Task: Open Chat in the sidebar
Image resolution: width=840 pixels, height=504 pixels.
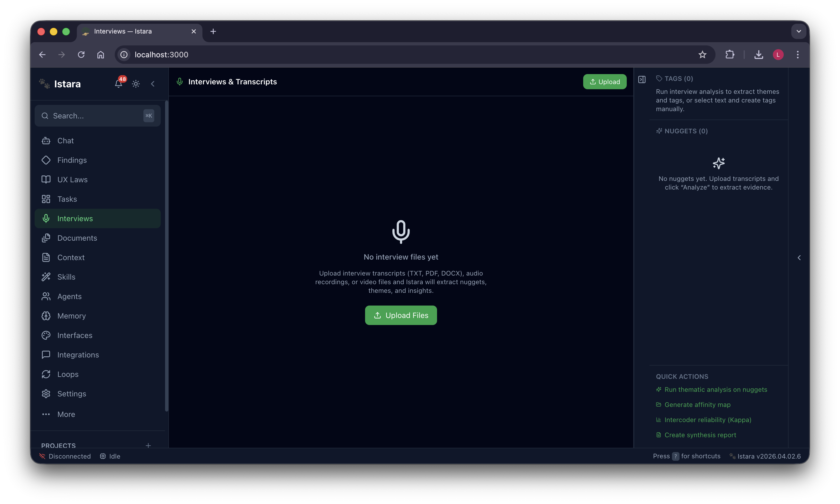Action: pos(65,141)
